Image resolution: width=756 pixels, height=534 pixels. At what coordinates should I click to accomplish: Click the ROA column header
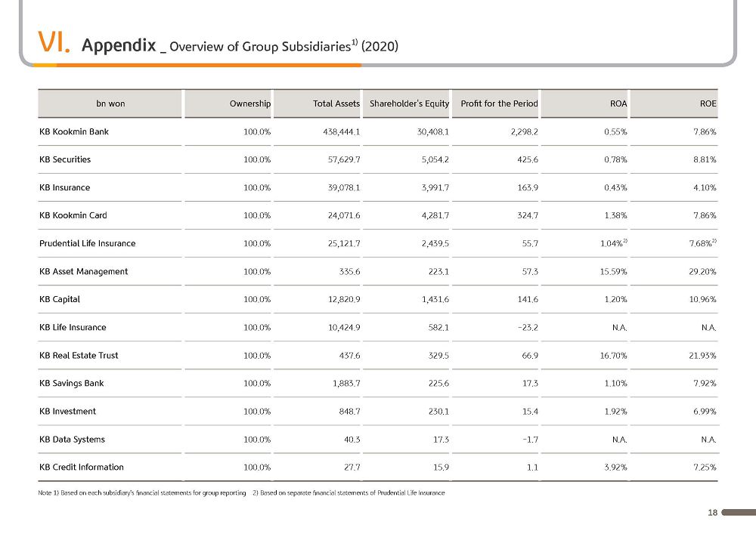(x=618, y=103)
